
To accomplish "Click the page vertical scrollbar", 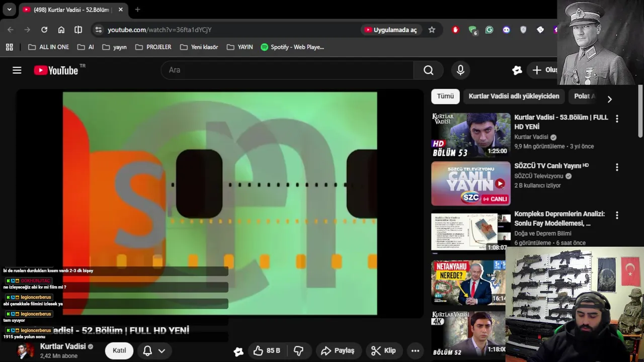I will (x=640, y=111).
